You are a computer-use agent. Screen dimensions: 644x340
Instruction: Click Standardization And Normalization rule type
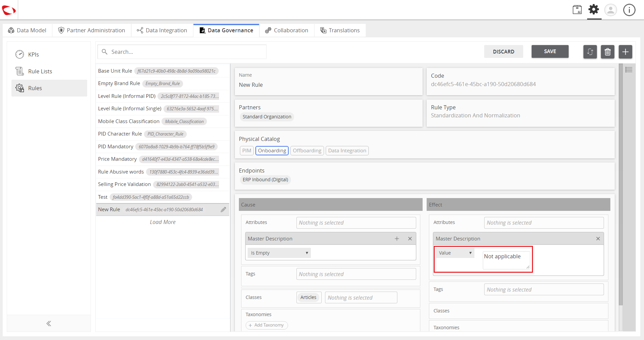475,115
